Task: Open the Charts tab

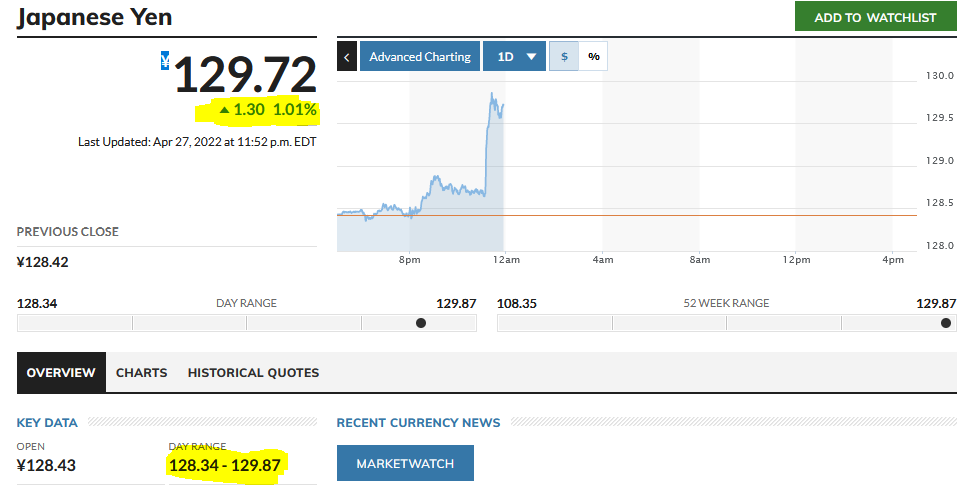Action: coord(141,373)
